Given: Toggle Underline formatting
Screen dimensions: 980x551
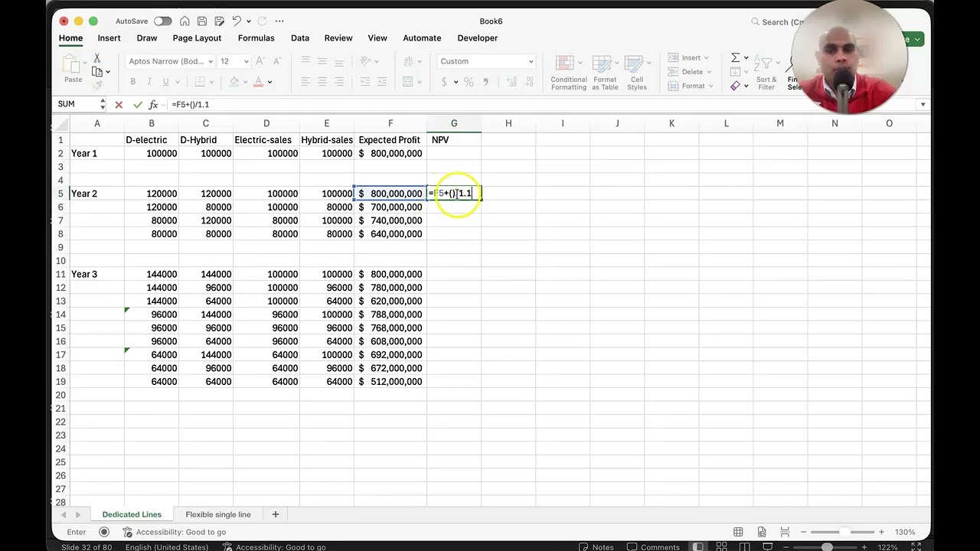Looking at the screenshot, I should click(165, 82).
